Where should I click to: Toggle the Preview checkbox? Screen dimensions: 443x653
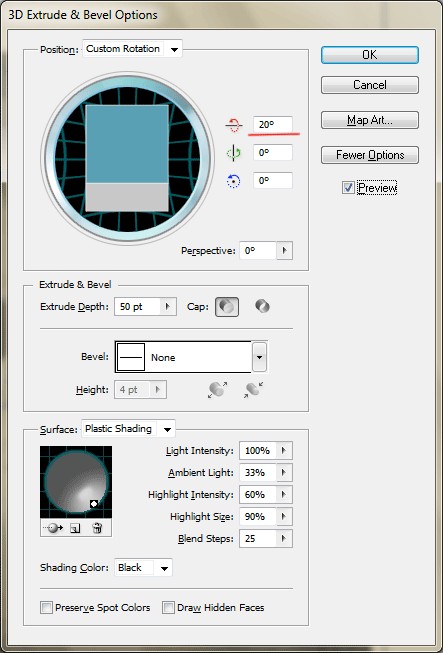coord(348,188)
